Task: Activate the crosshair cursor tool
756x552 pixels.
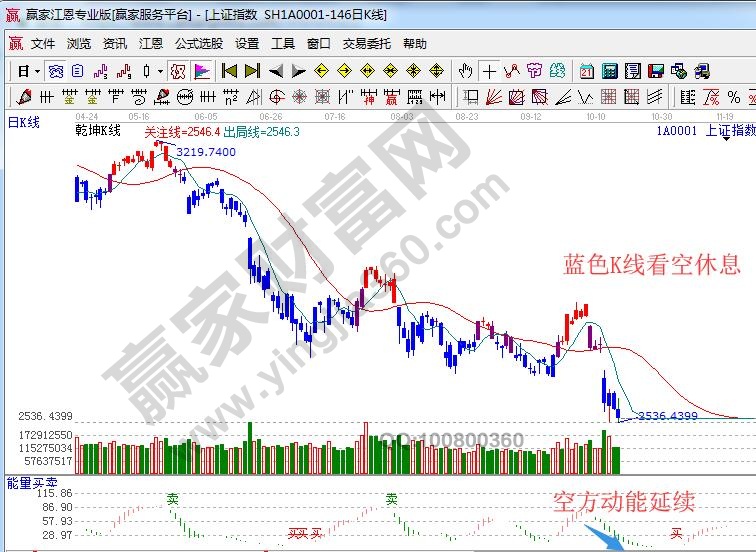Action: point(489,71)
